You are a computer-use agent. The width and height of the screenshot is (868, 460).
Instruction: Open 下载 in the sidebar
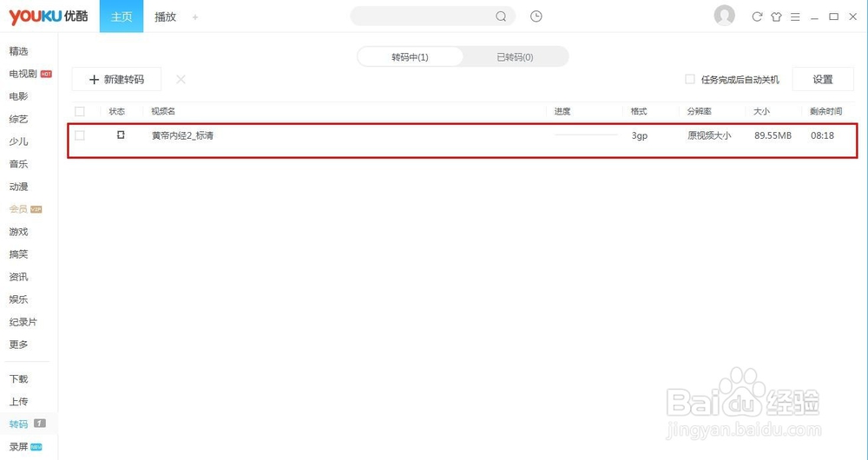tap(18, 378)
